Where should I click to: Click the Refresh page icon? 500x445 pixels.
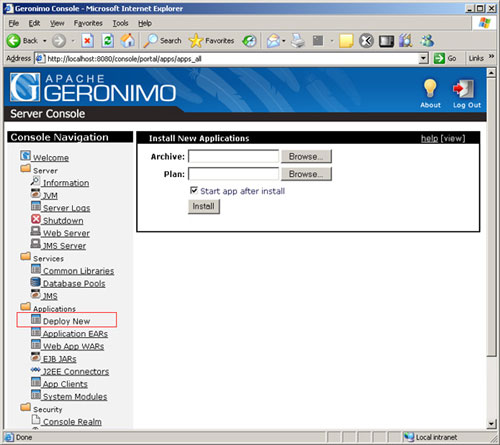pyautogui.click(x=107, y=41)
